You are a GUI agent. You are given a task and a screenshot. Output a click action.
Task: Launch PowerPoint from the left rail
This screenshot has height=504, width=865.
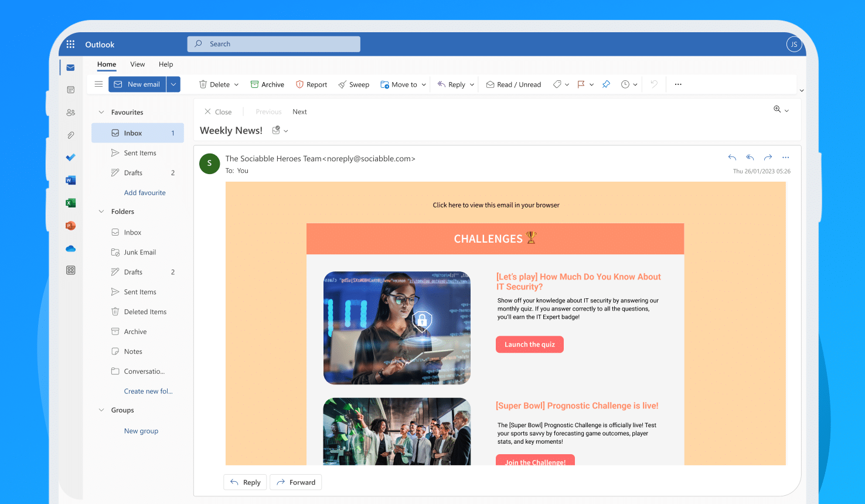pyautogui.click(x=70, y=226)
